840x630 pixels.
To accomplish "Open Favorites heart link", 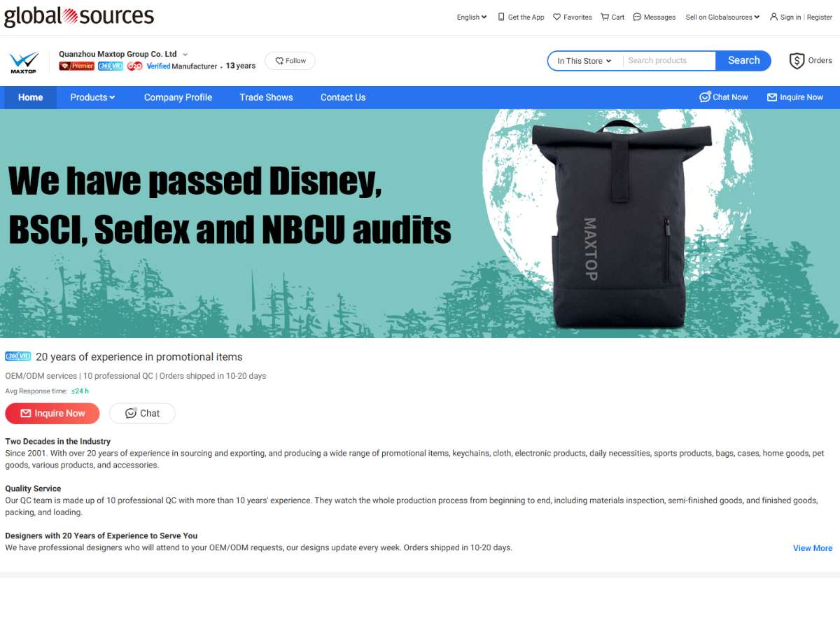I will [x=573, y=17].
